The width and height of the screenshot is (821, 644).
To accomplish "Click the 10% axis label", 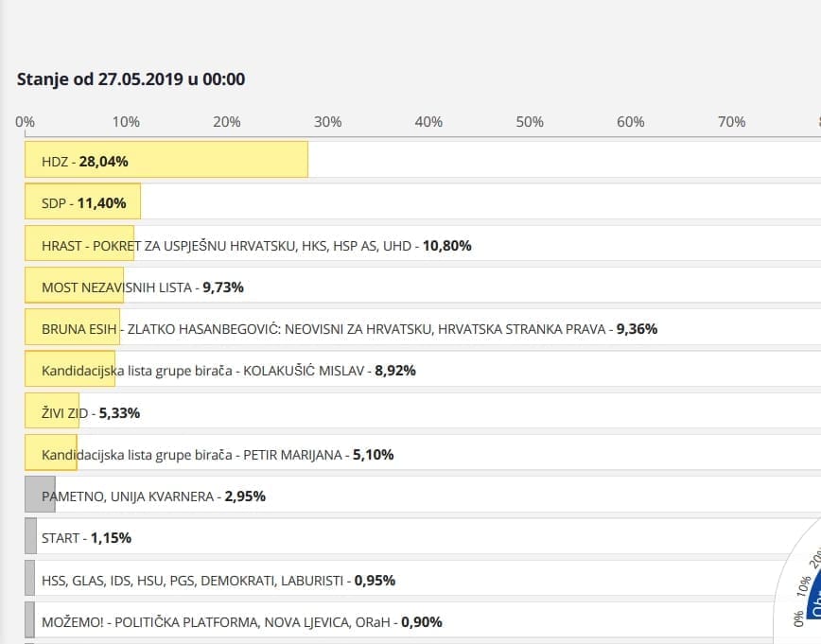I will pyautogui.click(x=126, y=122).
